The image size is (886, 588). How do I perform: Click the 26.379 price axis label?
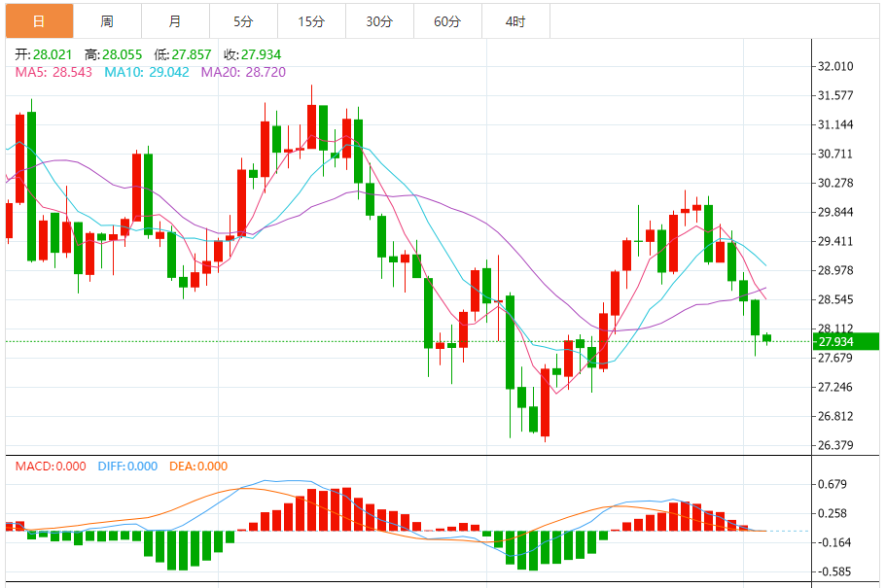coord(835,445)
